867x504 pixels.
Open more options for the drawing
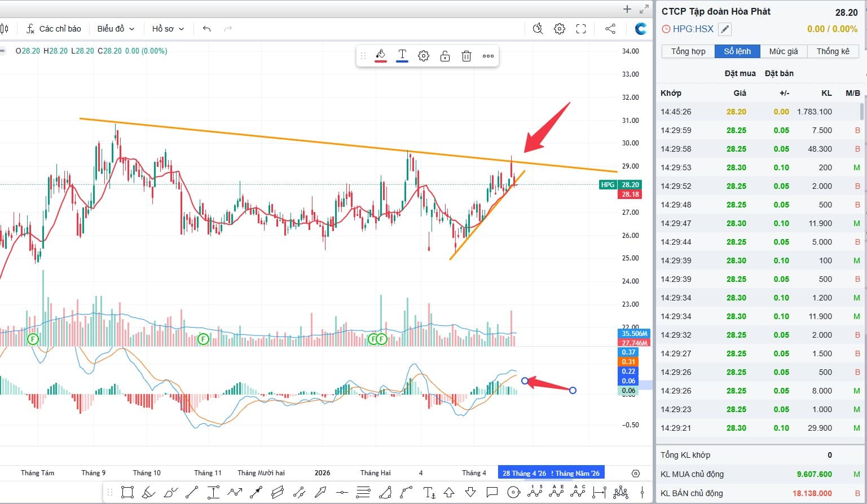(x=488, y=56)
